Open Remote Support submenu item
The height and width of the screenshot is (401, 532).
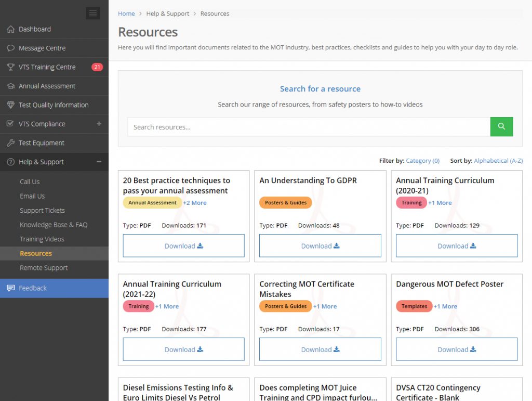[x=44, y=268]
